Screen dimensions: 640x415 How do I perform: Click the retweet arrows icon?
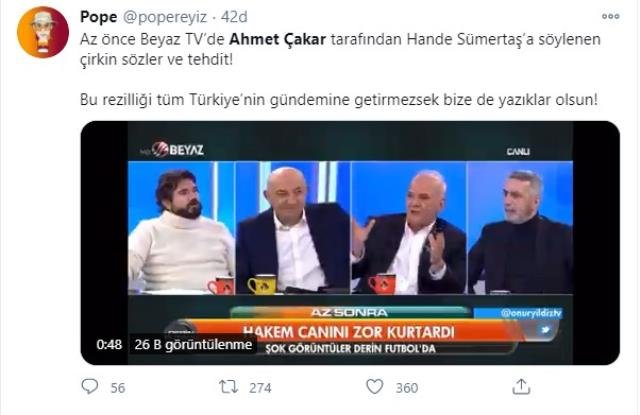point(228,387)
